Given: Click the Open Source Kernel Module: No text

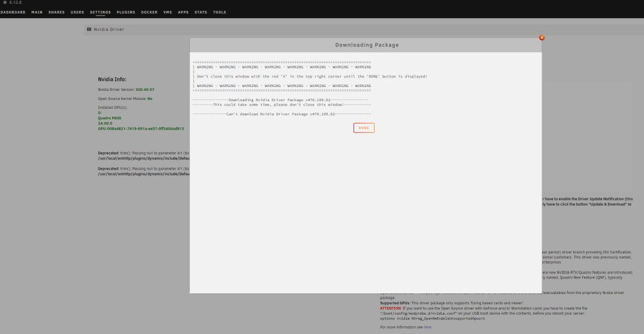Looking at the screenshot, I should [x=125, y=99].
